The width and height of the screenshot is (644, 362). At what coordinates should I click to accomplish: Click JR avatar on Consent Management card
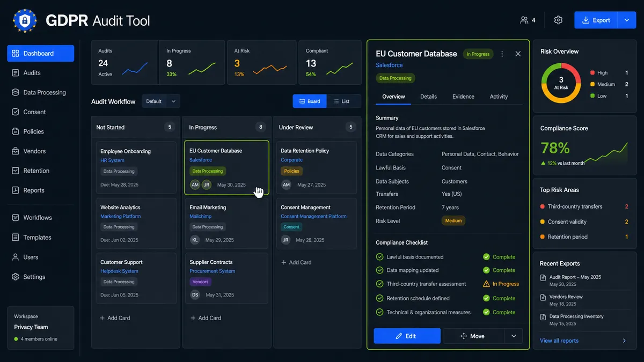tap(286, 240)
